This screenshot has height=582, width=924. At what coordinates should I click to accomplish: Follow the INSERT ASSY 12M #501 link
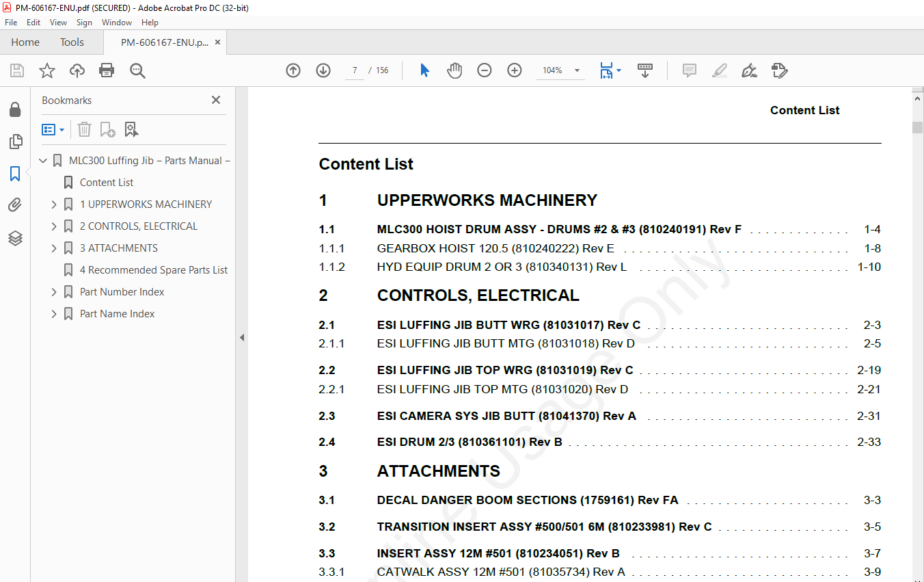pyautogui.click(x=498, y=553)
